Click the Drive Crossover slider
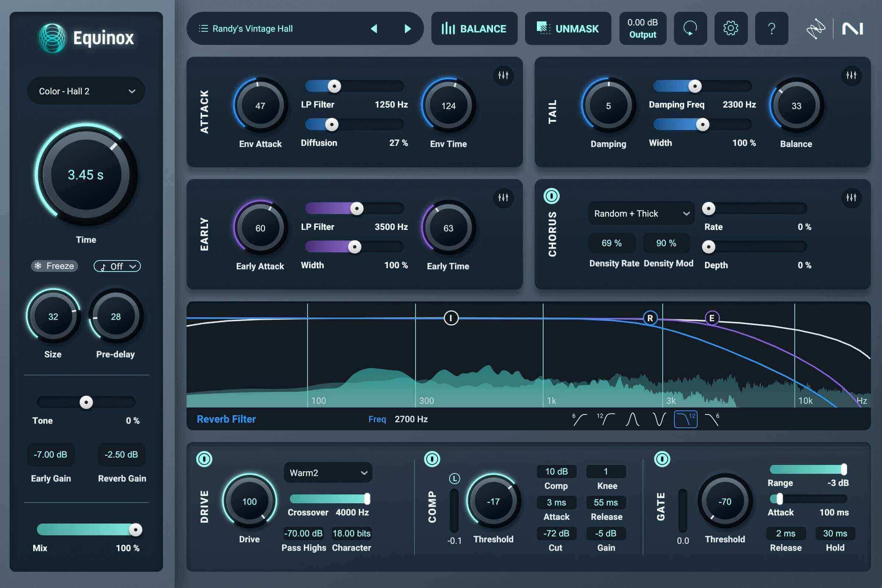This screenshot has width=882, height=588. tap(330, 499)
